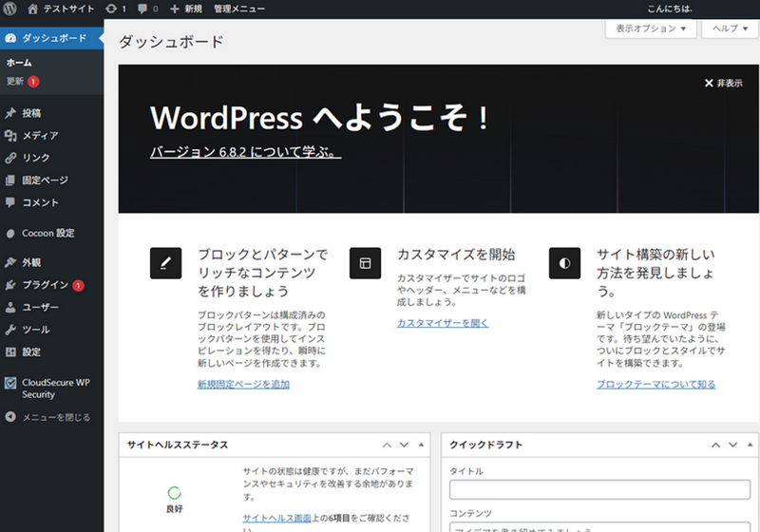Click the pushpin icon for 投稿
This screenshot has height=532, width=760.
(10, 113)
